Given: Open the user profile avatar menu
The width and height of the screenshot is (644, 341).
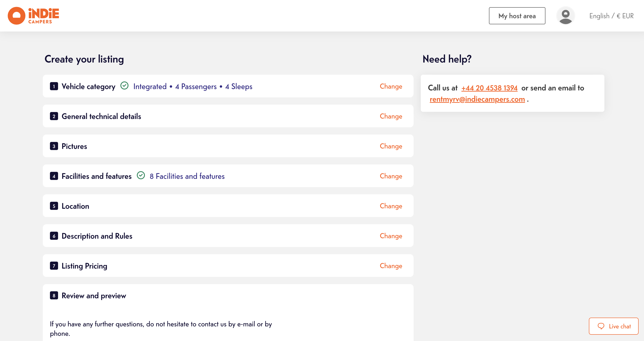Looking at the screenshot, I should click(565, 16).
